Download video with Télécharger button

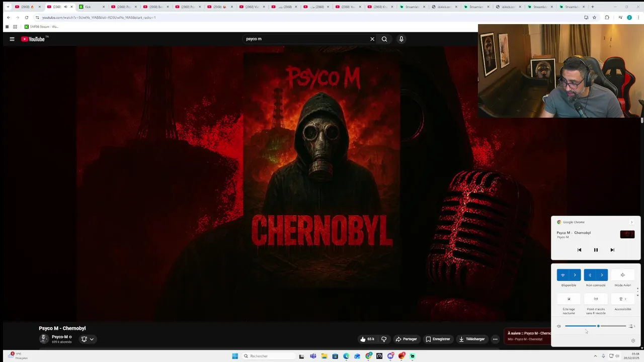point(472,339)
